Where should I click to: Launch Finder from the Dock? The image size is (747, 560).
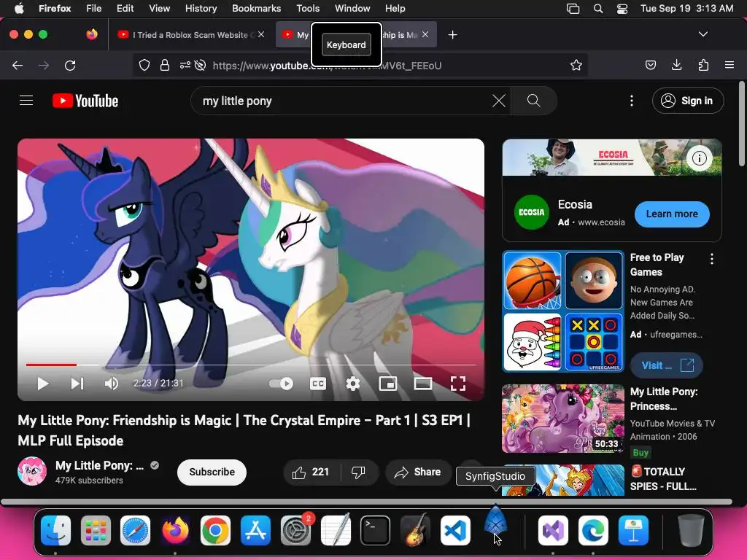coord(55,531)
